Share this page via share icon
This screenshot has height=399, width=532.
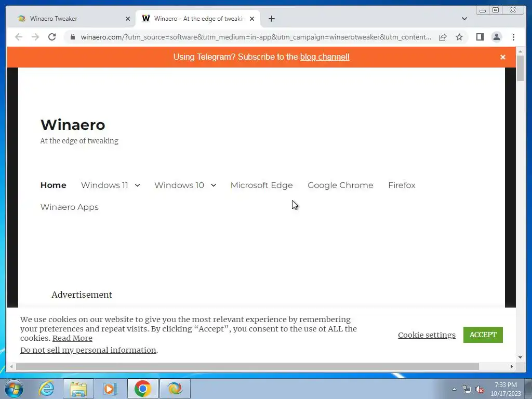point(443,37)
